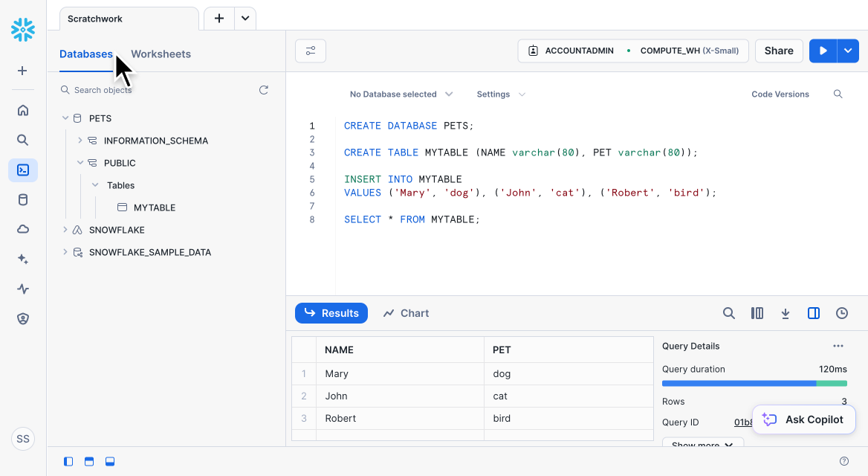The width and height of the screenshot is (868, 476).
Task: Open the AI & ML sparkles icon
Action: [22, 259]
